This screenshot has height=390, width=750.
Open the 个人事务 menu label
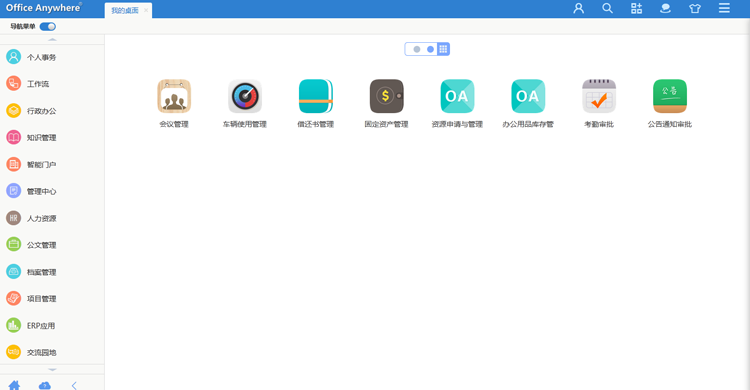(x=42, y=57)
